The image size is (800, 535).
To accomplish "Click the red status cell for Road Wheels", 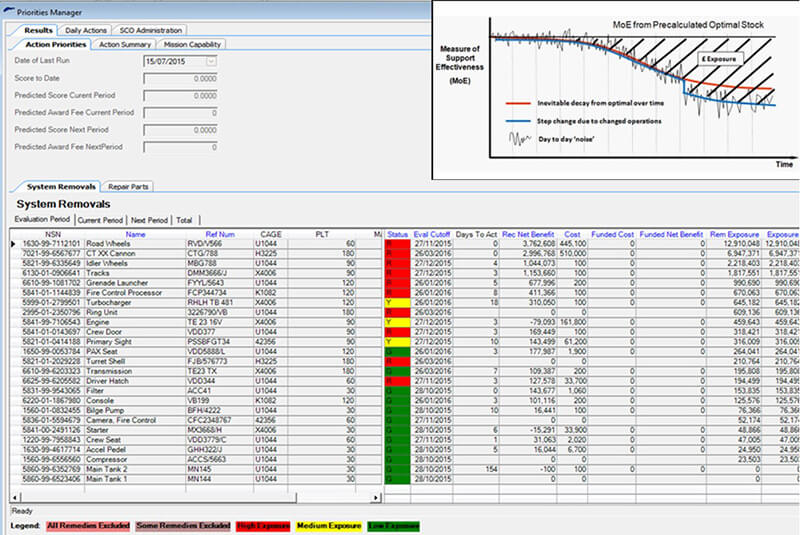I will tap(397, 244).
